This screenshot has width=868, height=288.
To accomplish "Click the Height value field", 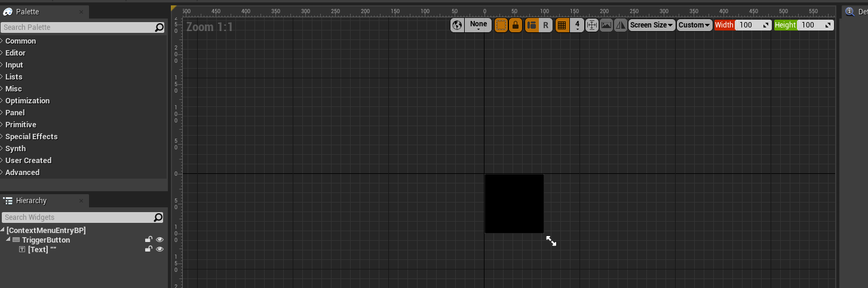I will [x=815, y=25].
